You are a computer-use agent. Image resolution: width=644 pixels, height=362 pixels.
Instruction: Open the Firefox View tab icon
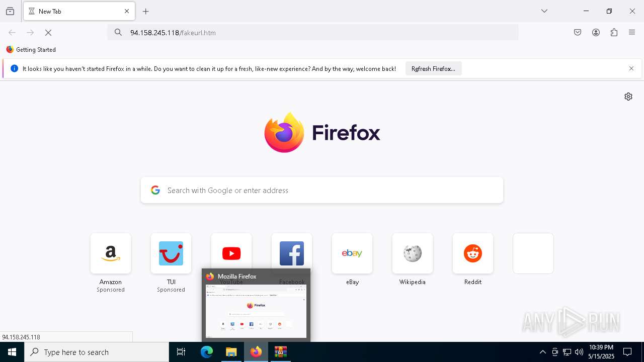click(x=10, y=11)
